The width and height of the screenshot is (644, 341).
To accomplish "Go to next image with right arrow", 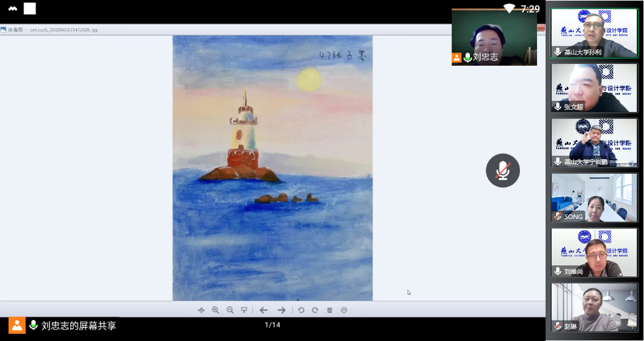I will (x=281, y=310).
